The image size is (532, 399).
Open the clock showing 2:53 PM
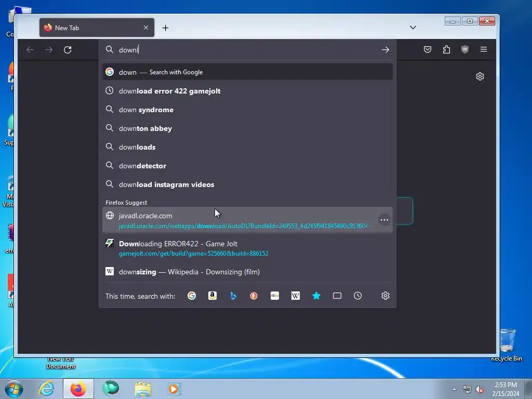506,389
